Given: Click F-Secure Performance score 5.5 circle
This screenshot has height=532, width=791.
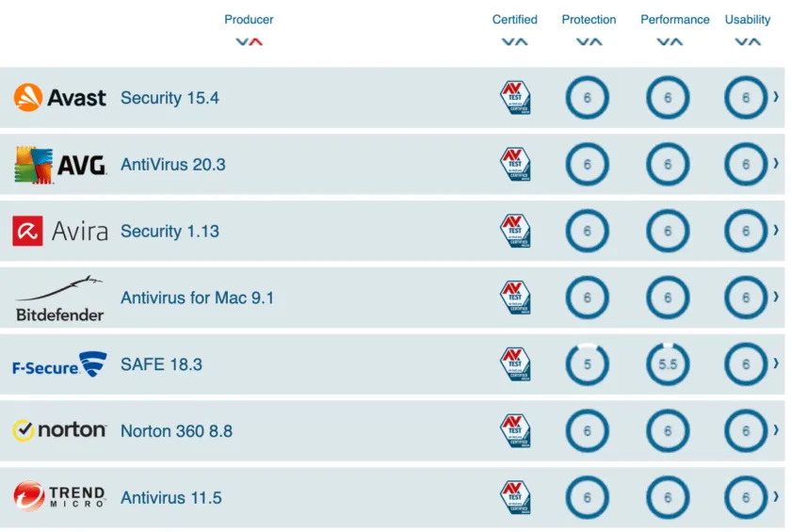Looking at the screenshot, I should (668, 364).
